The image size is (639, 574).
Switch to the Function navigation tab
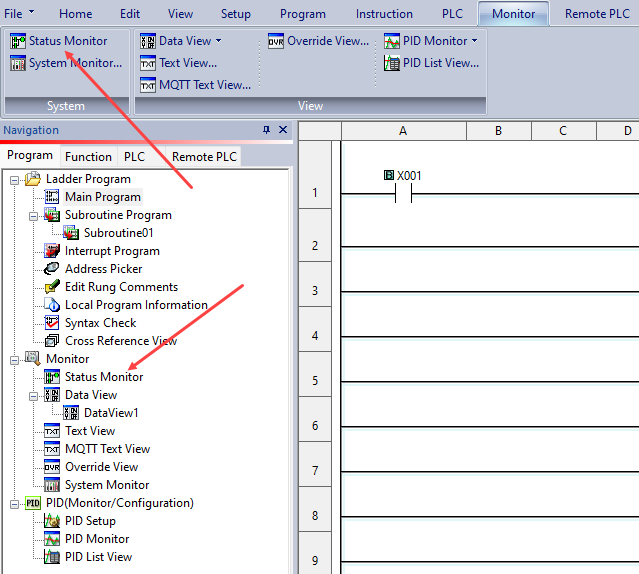pyautogui.click(x=88, y=157)
